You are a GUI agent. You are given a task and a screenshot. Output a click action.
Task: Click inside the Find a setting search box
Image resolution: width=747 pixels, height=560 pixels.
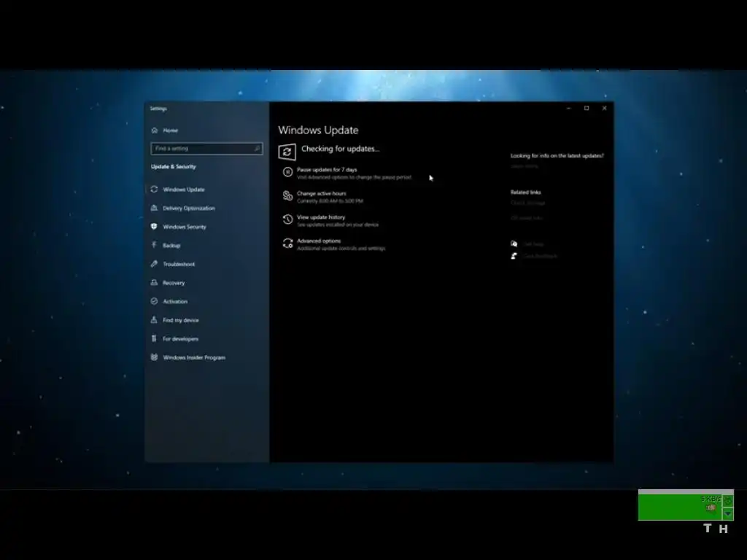coord(206,149)
